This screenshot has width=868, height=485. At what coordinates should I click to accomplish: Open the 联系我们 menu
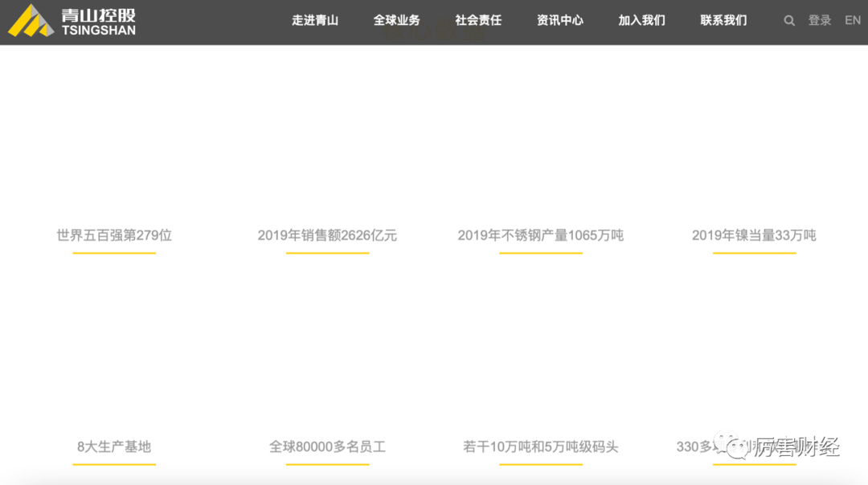point(723,20)
